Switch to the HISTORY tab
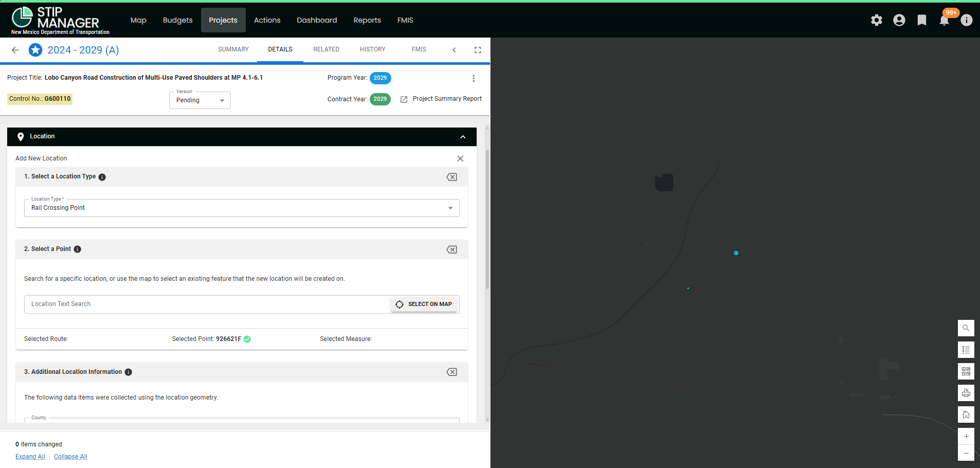Viewport: 980px width, 468px height. 373,49
